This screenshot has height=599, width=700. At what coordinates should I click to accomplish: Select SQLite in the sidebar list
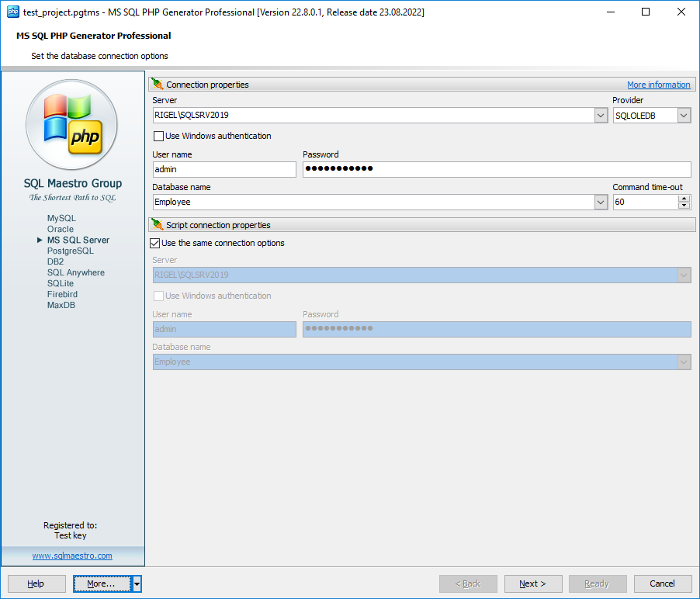click(x=61, y=284)
